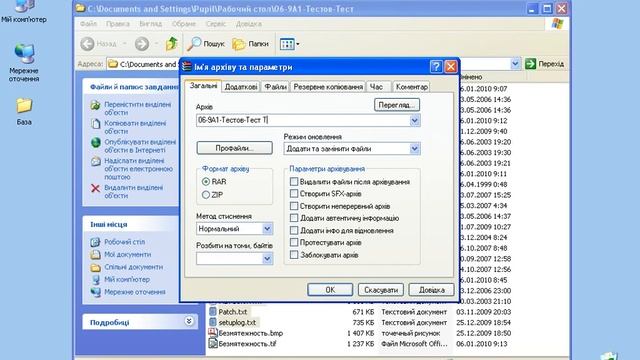Confirm with the OK button
The image size is (640, 360).
coord(330,290)
